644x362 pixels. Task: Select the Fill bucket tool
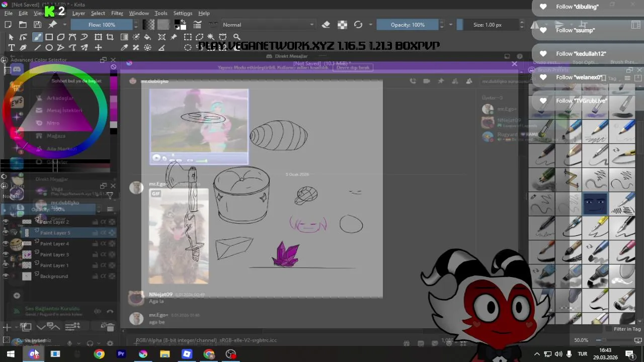click(148, 37)
